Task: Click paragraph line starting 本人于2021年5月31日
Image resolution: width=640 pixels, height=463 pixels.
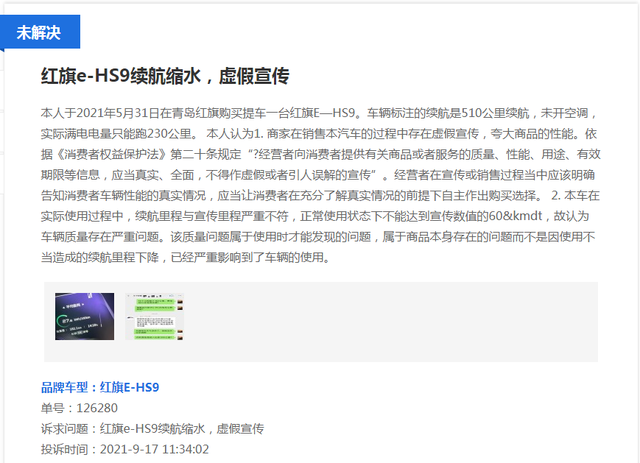Action: [320, 113]
